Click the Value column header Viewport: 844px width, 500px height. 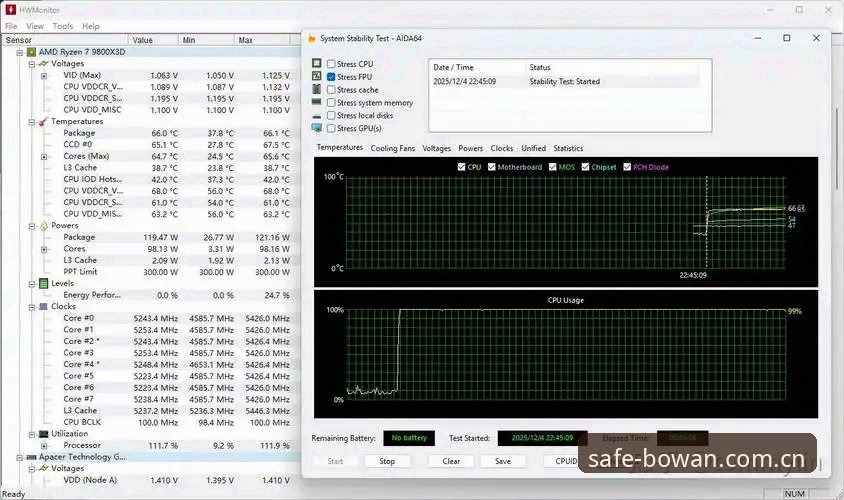coord(153,40)
